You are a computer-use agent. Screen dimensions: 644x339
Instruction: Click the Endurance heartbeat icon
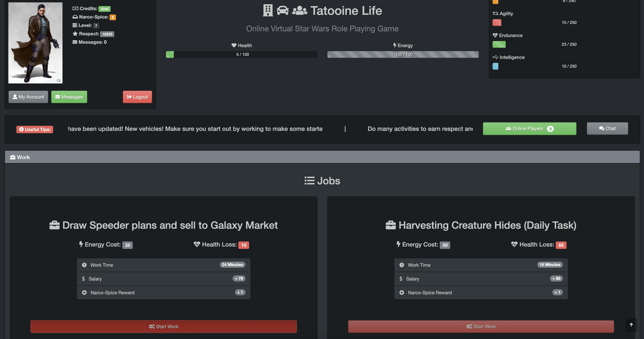pos(495,35)
